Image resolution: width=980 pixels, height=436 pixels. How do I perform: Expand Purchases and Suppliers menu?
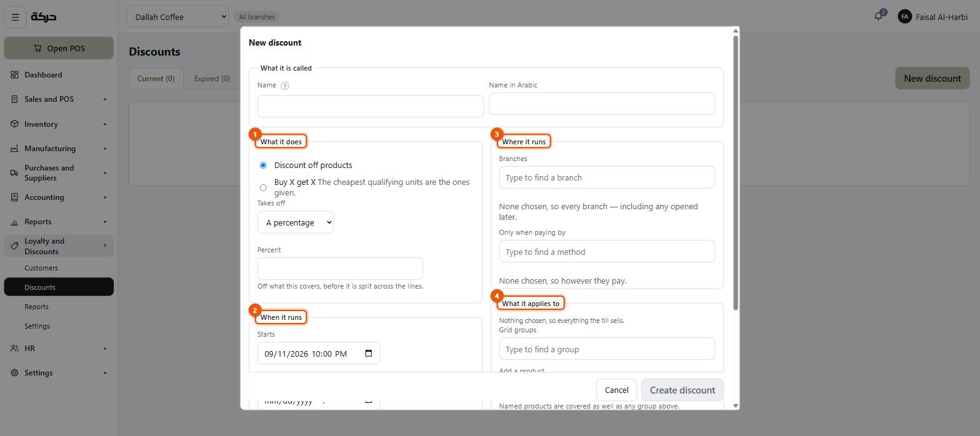pyautogui.click(x=105, y=173)
